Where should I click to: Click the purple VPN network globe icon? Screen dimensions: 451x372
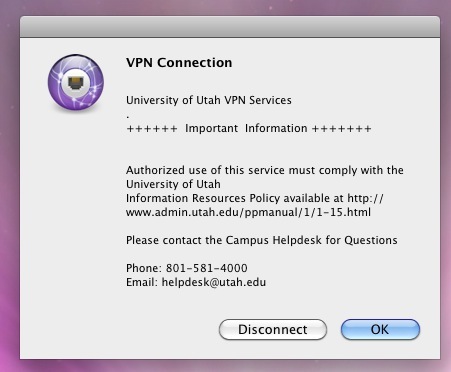coord(76,82)
